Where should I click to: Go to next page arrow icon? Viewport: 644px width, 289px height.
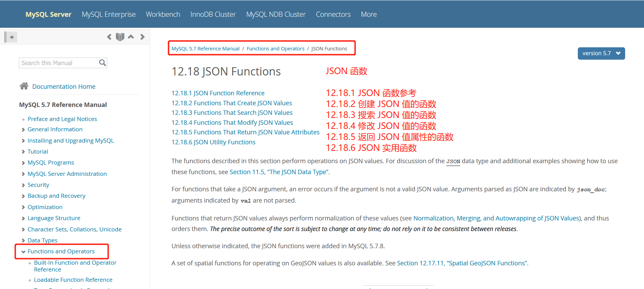[142, 37]
